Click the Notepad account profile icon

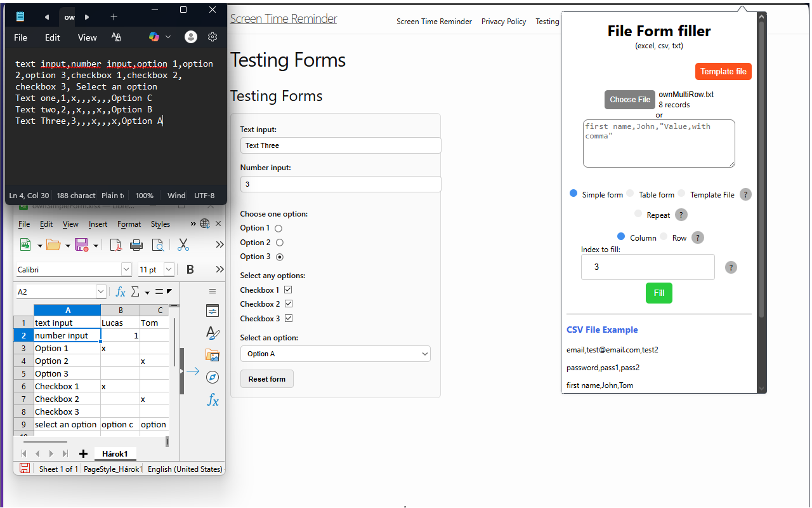[x=190, y=37]
